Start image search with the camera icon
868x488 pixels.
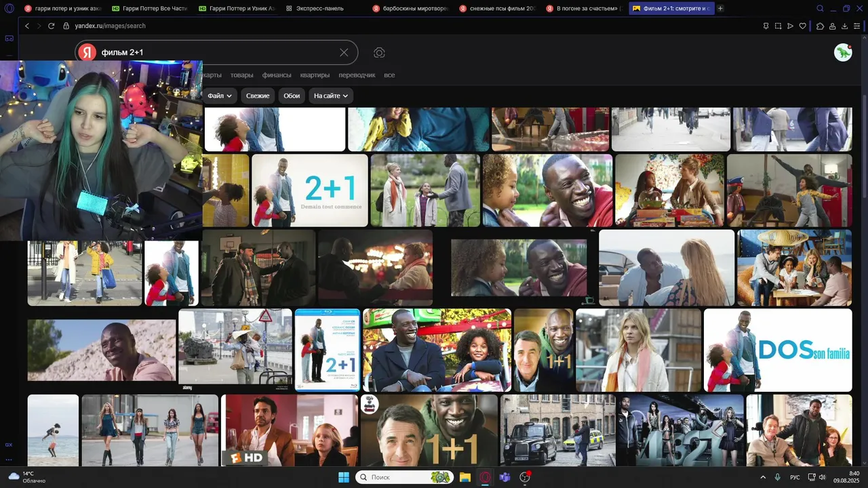[379, 52]
